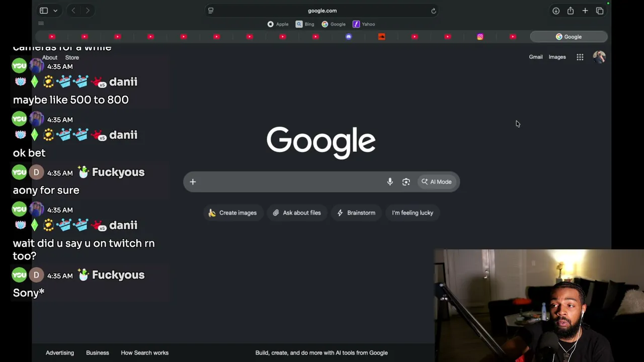Click the grid icon left of favorites bar
This screenshot has height=362, width=644.
pyautogui.click(x=41, y=24)
